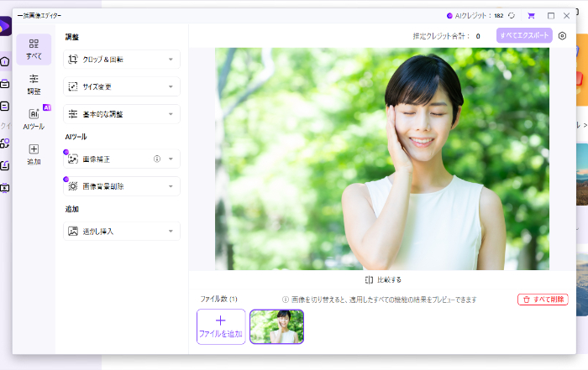The width and height of the screenshot is (588, 370).
Task: Click the purple app logo in background window
Action: point(5,26)
